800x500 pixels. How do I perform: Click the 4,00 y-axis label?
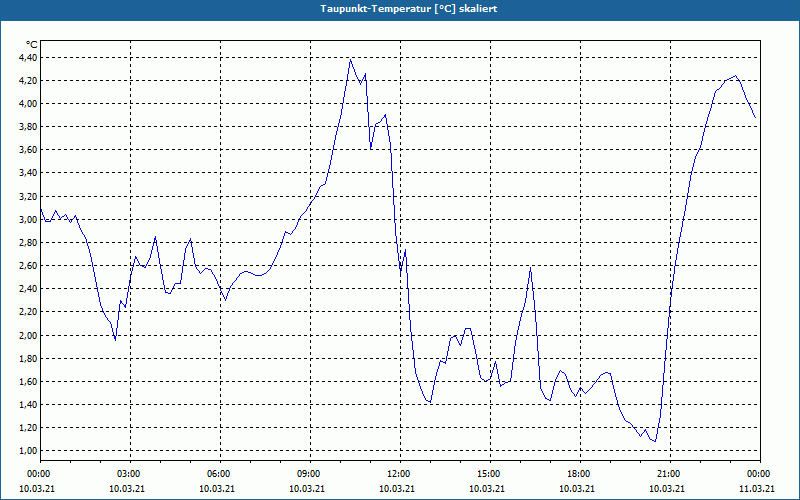pyautogui.click(x=28, y=104)
